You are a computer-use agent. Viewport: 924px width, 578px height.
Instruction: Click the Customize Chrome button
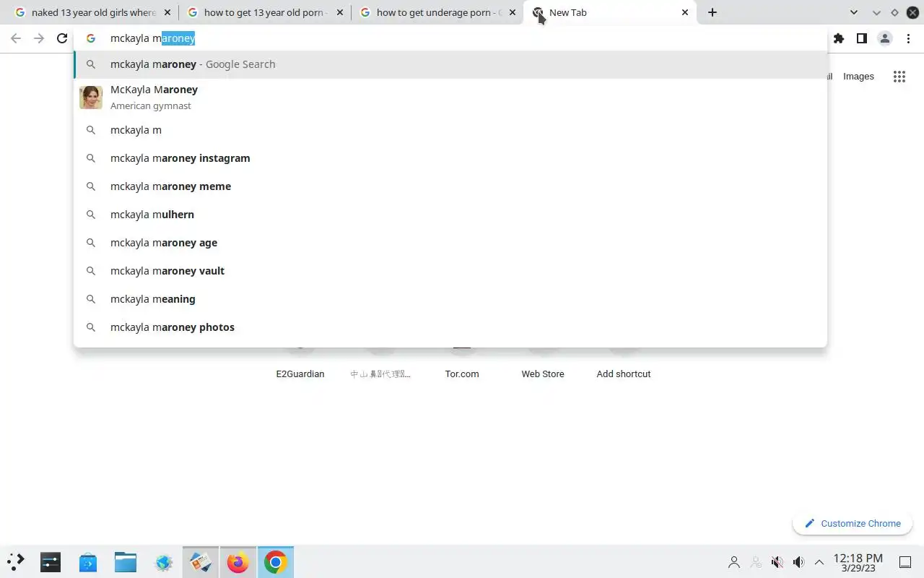(x=853, y=524)
